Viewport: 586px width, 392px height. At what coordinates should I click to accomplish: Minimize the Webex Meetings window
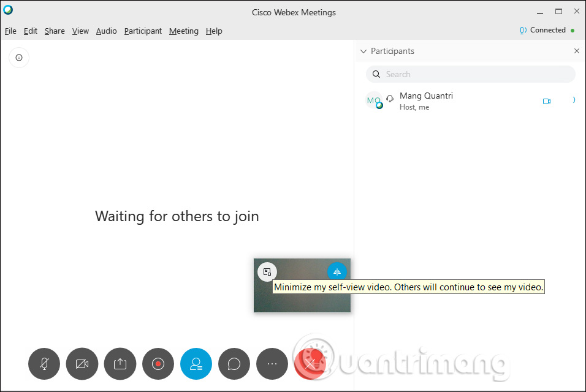pos(540,13)
